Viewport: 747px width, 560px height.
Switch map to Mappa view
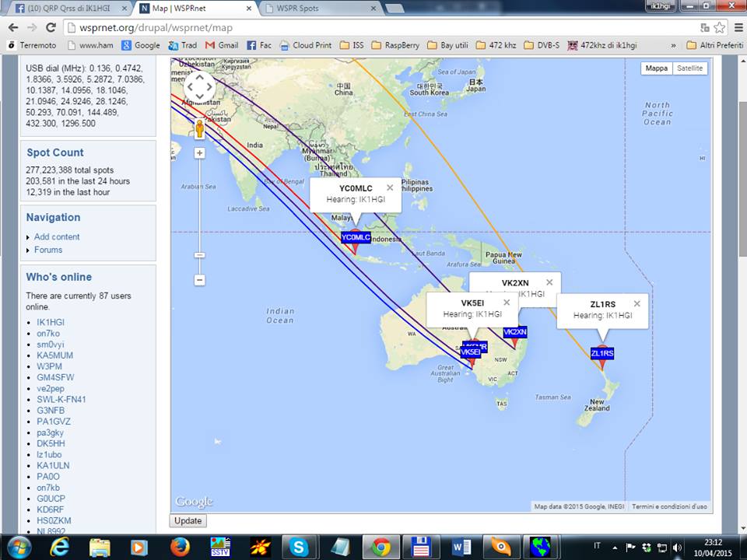click(x=657, y=68)
